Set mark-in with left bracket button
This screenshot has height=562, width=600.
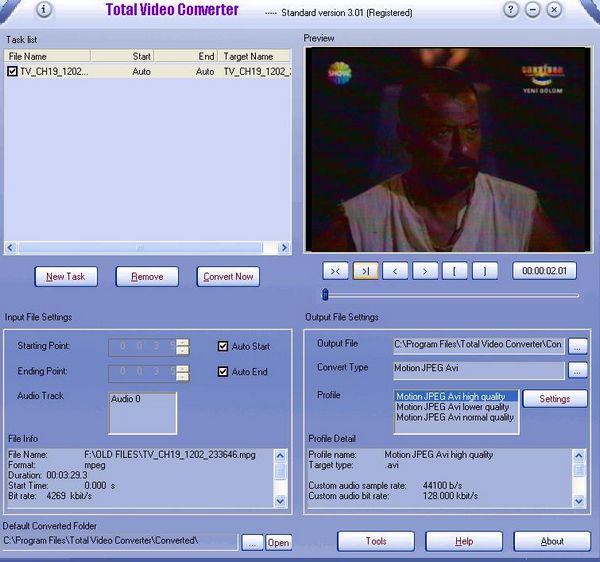click(455, 270)
